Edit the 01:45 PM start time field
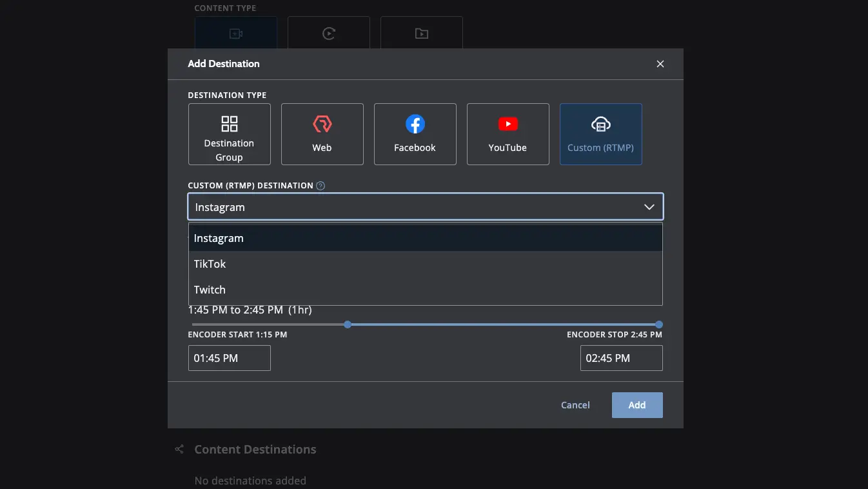Screen dimensions: 868x489 point(230,358)
